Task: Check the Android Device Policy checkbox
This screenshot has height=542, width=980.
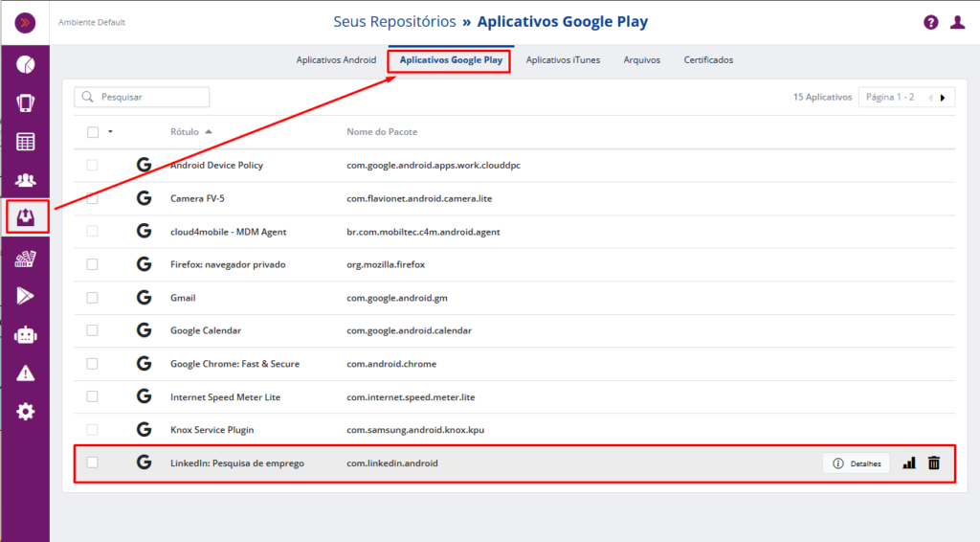Action: 93,165
